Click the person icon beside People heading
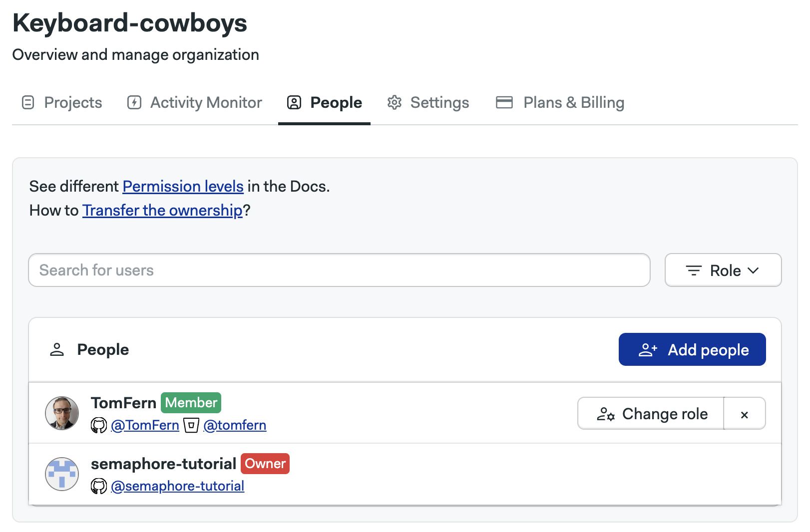Image resolution: width=810 pixels, height=532 pixels. (57, 349)
